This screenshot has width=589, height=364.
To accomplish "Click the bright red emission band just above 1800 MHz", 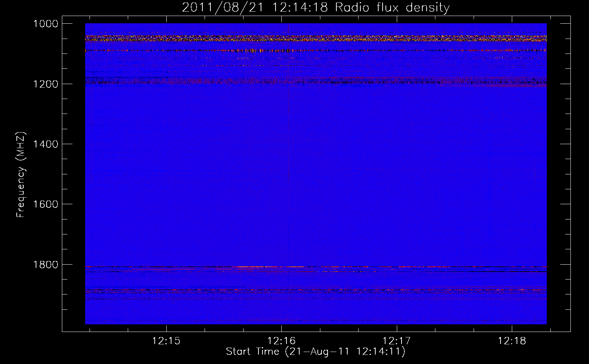I will [x=316, y=267].
